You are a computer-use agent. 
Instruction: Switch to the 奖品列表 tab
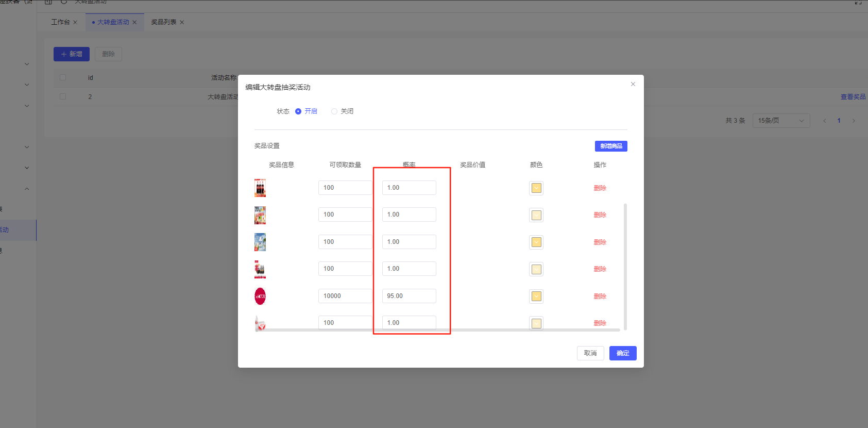pyautogui.click(x=163, y=22)
